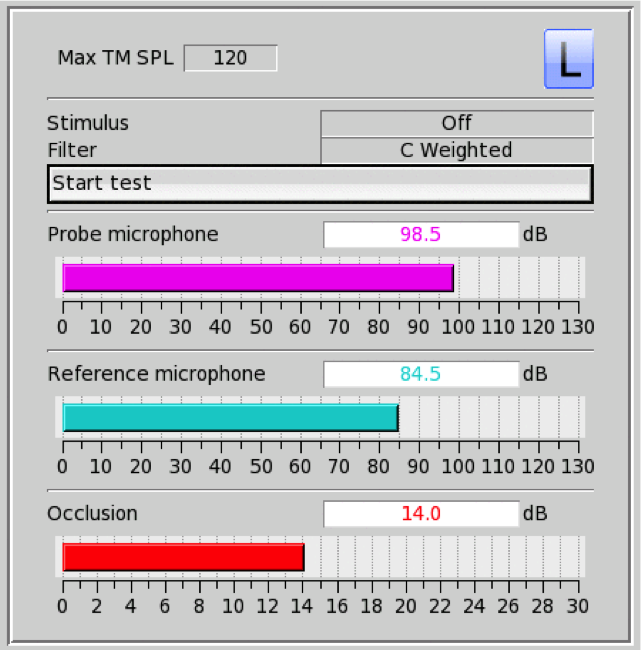Click the Reference microphone label

(x=156, y=374)
